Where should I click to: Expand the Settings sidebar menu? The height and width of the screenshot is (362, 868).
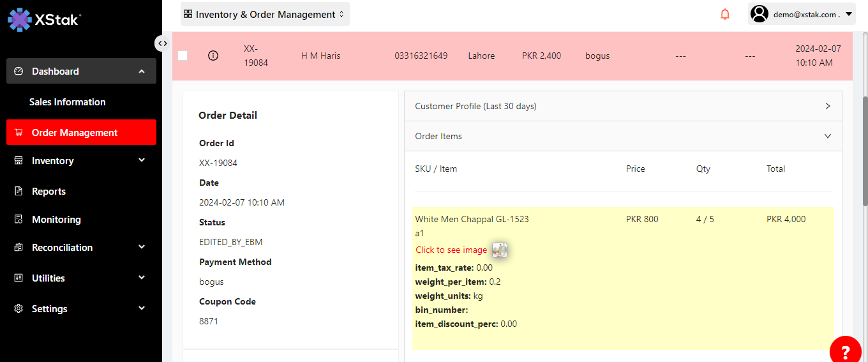[x=141, y=309]
